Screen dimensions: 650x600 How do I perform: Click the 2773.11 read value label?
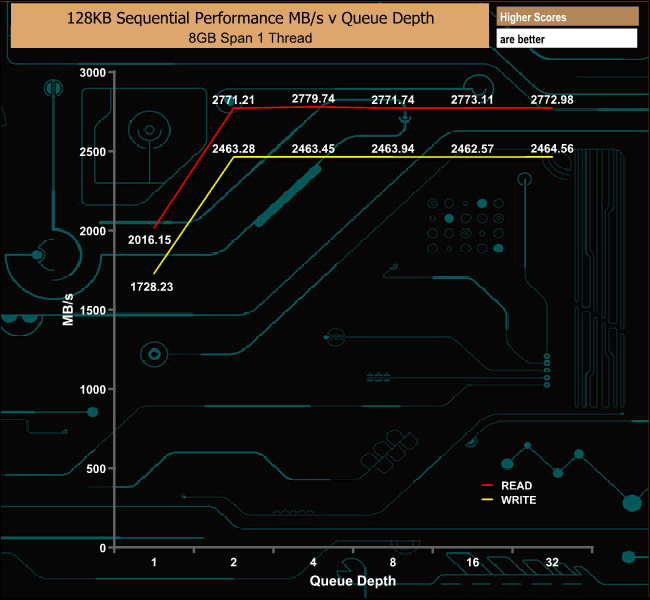472,100
